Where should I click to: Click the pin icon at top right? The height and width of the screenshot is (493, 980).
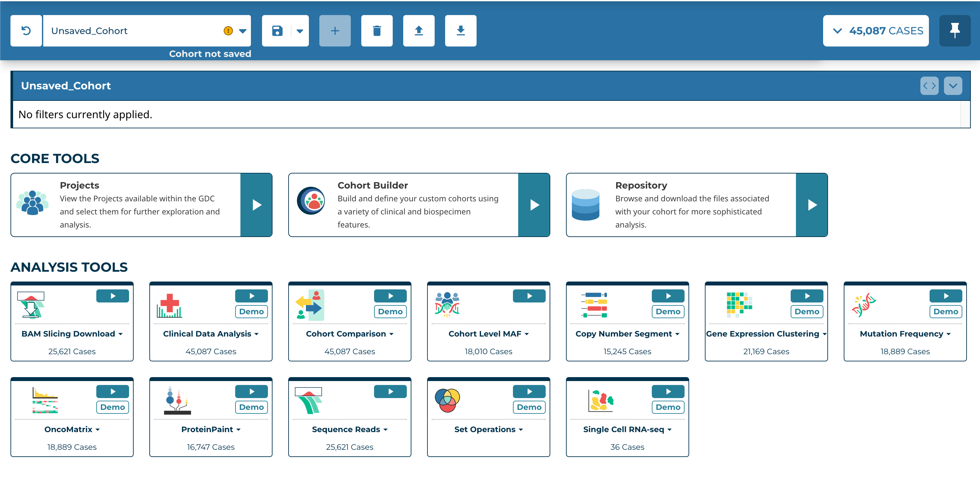click(954, 31)
